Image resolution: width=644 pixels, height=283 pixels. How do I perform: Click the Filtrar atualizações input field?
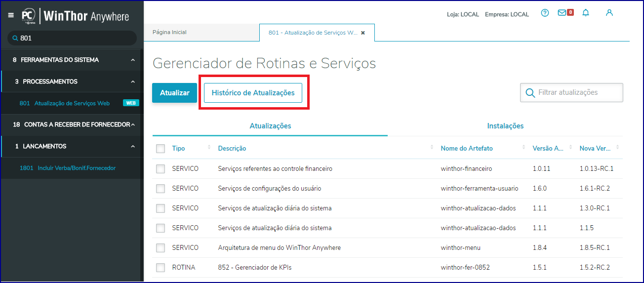[571, 92]
